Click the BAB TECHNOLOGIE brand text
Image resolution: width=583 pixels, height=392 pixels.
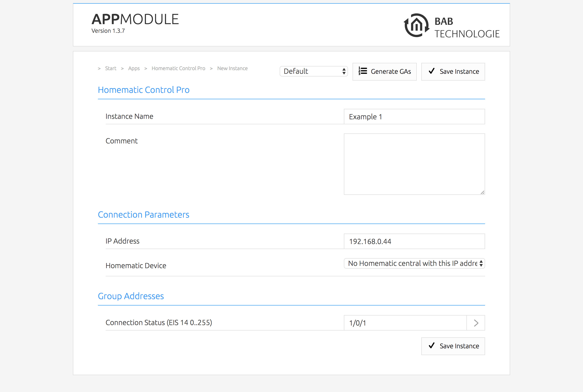pyautogui.click(x=467, y=28)
